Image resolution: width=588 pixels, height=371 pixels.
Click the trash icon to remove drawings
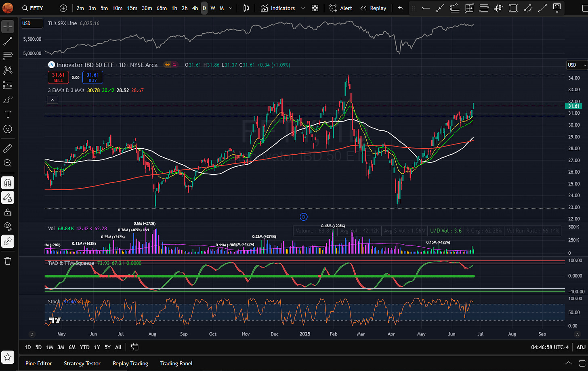[x=8, y=261]
